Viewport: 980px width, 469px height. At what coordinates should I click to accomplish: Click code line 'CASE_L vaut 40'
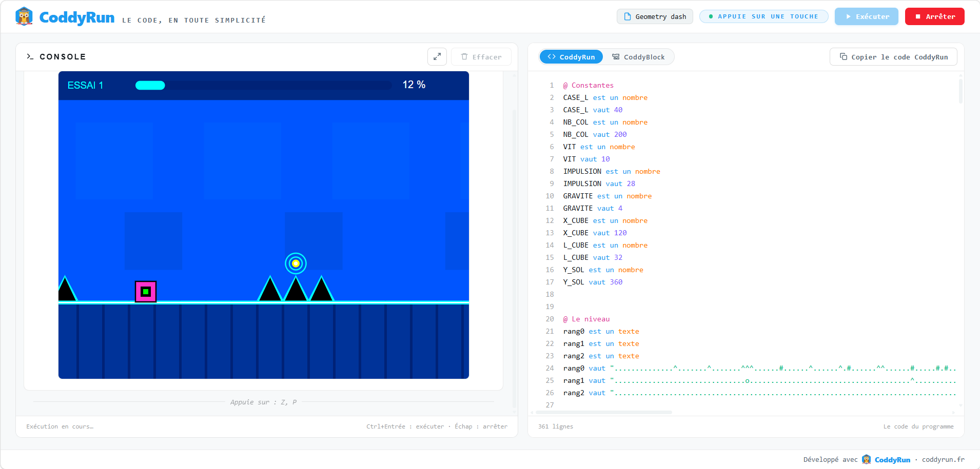coord(593,110)
